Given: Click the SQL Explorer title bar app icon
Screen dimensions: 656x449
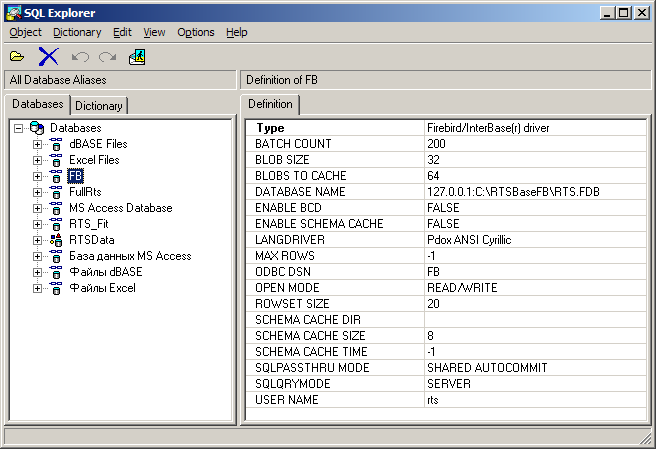Looking at the screenshot, I should (13, 13).
